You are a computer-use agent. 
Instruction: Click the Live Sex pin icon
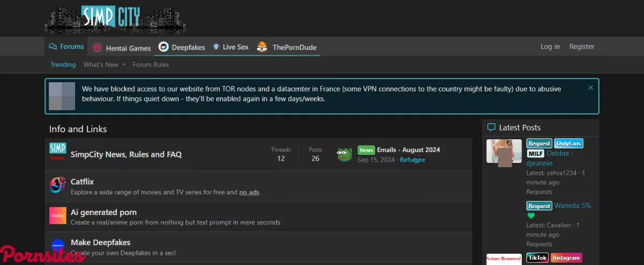tap(216, 47)
